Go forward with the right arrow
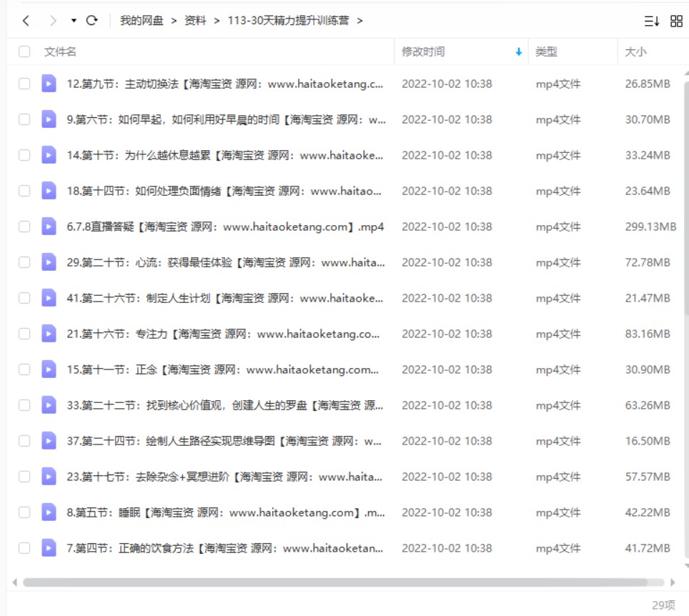Viewport: 689px width, 616px height. tap(53, 21)
